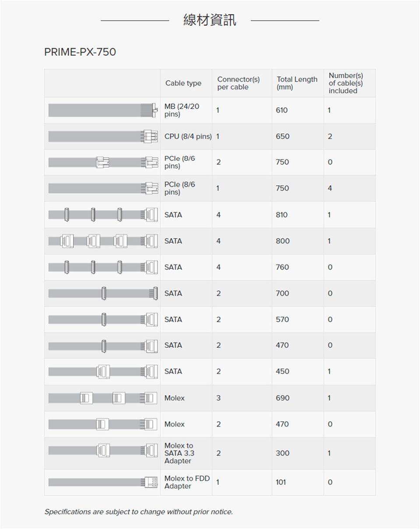420x529 pixels.
Task: Click the 810 mm SATA cable illustration
Action: 102,215
